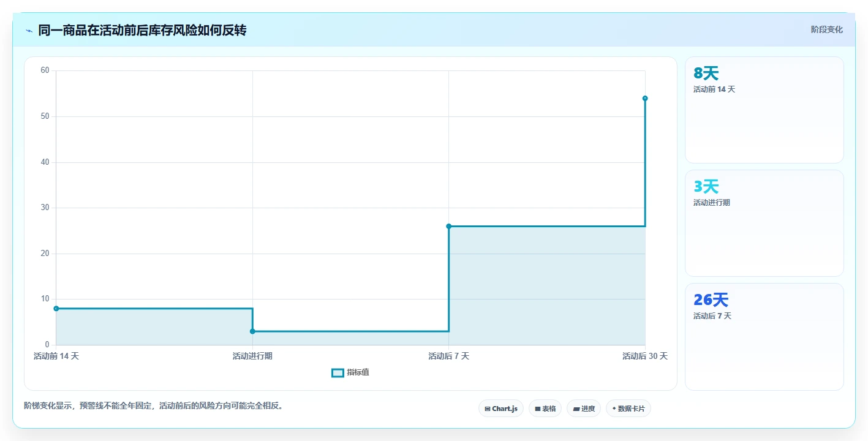Click the 活动前 14 天 caption under 8天

714,89
